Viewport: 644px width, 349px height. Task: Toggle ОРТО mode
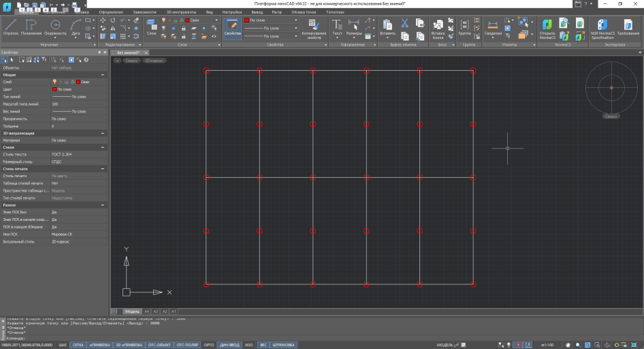(209, 345)
